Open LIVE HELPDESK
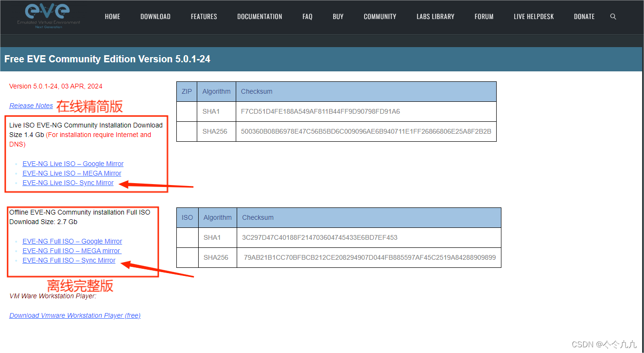Viewport: 644px width, 353px height. click(534, 17)
